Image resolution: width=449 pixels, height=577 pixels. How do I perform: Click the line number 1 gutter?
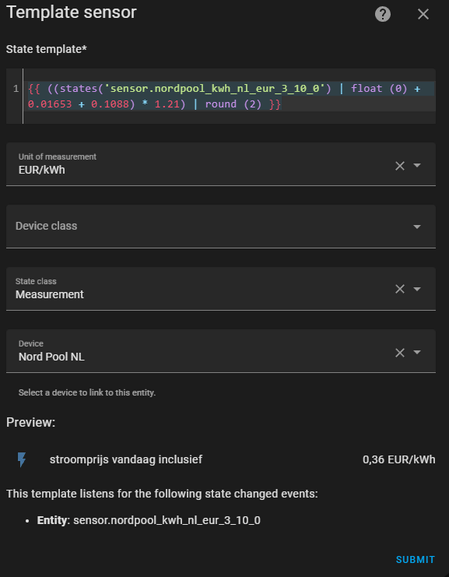16,89
